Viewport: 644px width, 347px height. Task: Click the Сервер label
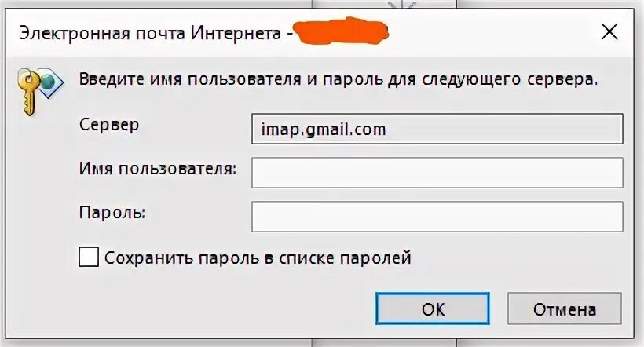pyautogui.click(x=109, y=125)
